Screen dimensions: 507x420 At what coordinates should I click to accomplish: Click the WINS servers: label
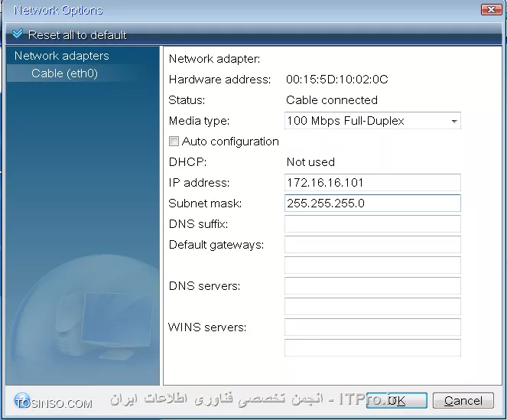pyautogui.click(x=207, y=327)
